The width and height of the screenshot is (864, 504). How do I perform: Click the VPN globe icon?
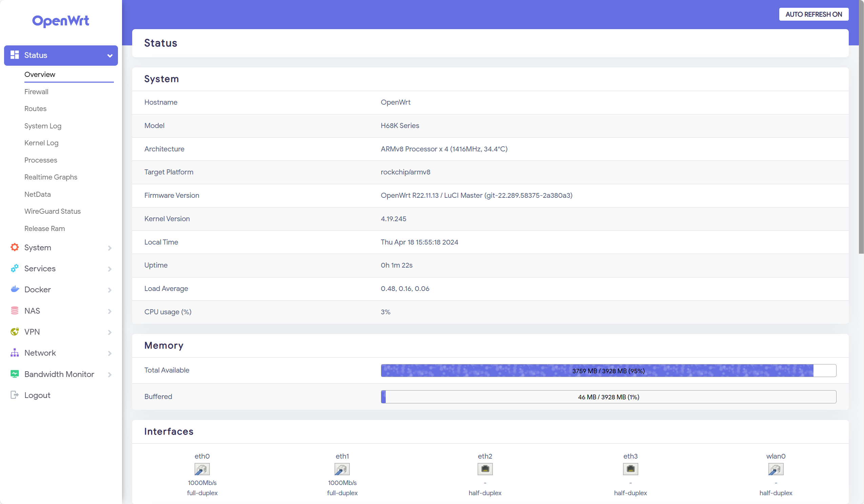point(14,331)
